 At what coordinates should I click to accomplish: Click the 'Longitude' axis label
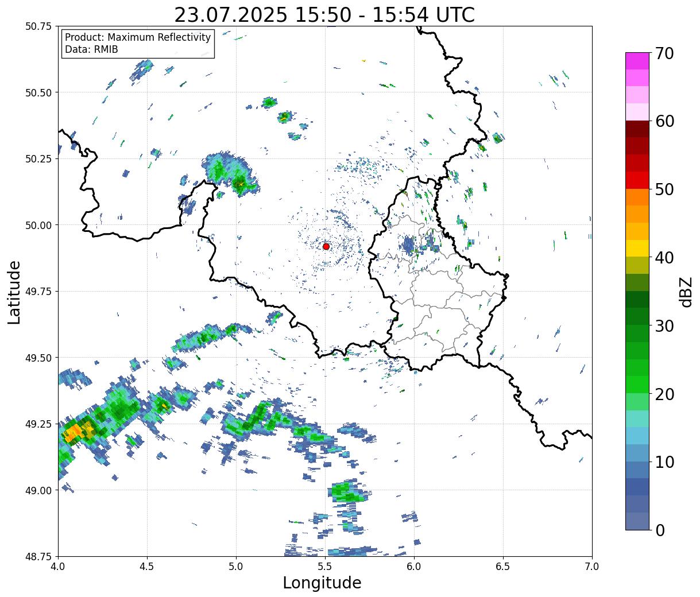[322, 583]
